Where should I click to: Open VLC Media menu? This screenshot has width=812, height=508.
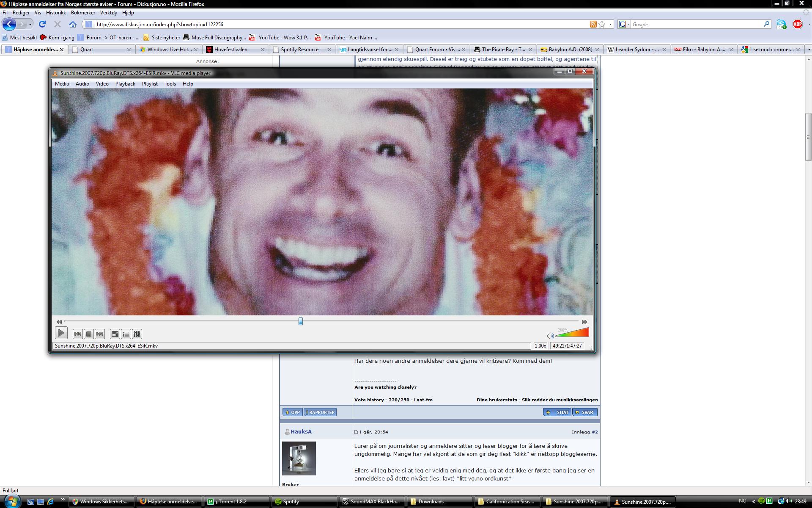pyautogui.click(x=62, y=84)
